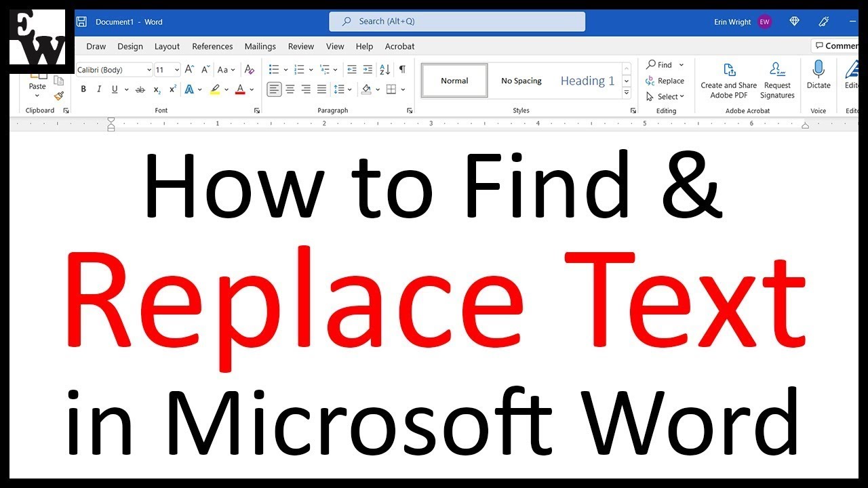Open the Layout tab
The height and width of the screenshot is (488, 868).
(167, 46)
